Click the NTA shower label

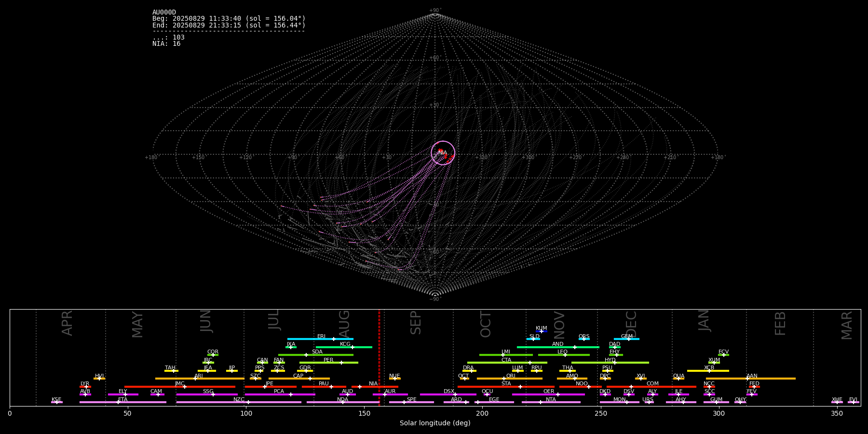[x=551, y=400]
